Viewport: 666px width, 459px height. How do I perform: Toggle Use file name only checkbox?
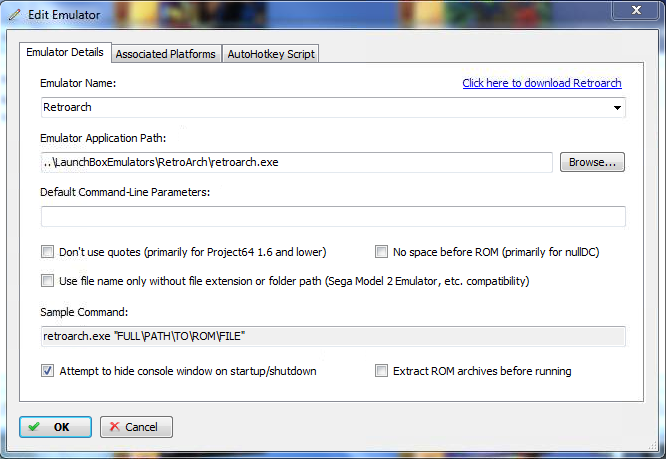point(48,281)
